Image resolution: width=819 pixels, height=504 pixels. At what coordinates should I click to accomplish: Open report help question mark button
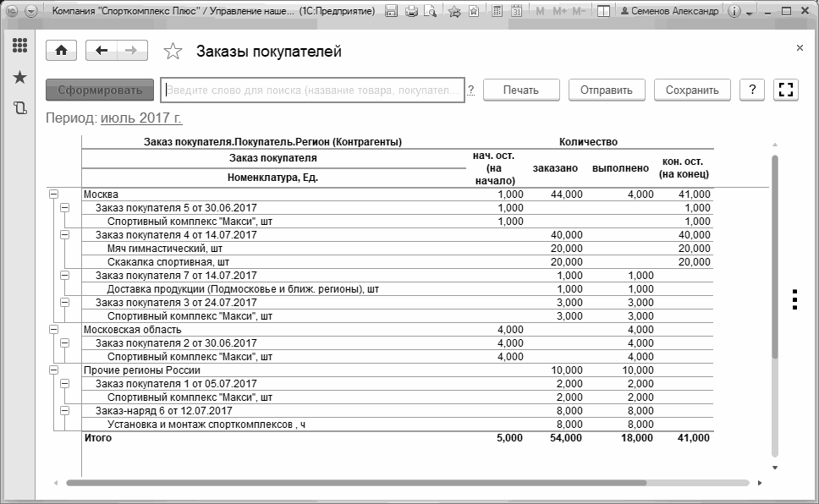tap(752, 90)
